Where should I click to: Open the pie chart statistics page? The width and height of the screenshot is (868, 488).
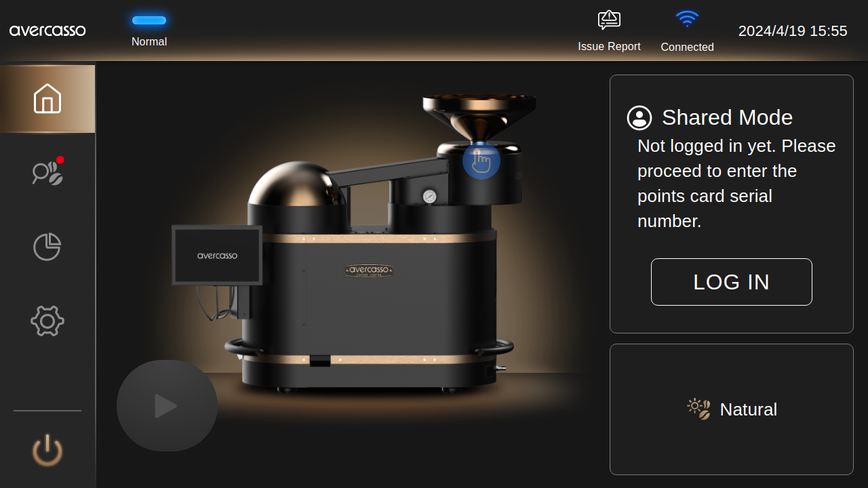tap(47, 247)
